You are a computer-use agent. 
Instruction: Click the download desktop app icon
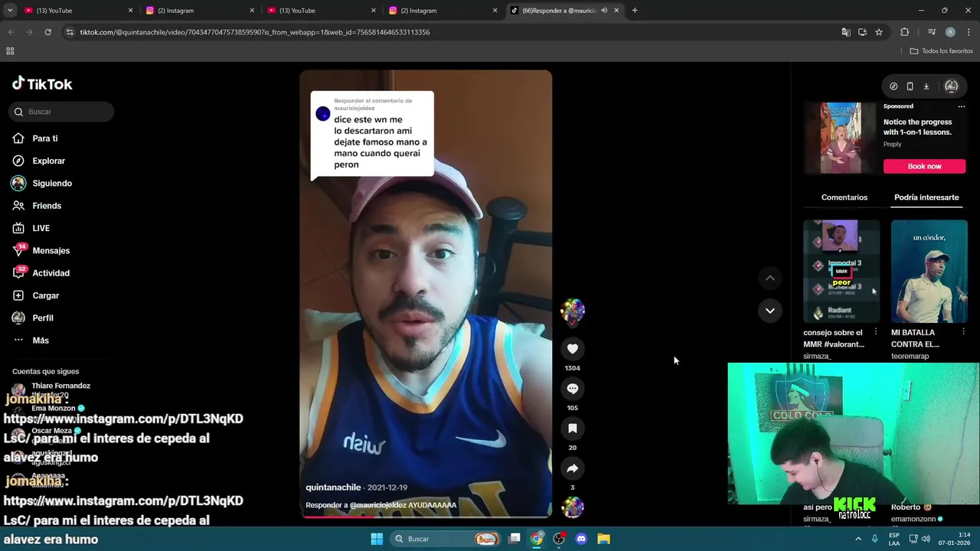point(926,86)
